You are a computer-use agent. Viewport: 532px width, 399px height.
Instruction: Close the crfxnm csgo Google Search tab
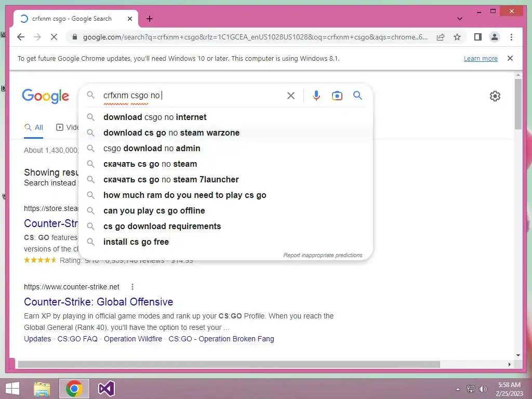pyautogui.click(x=129, y=19)
